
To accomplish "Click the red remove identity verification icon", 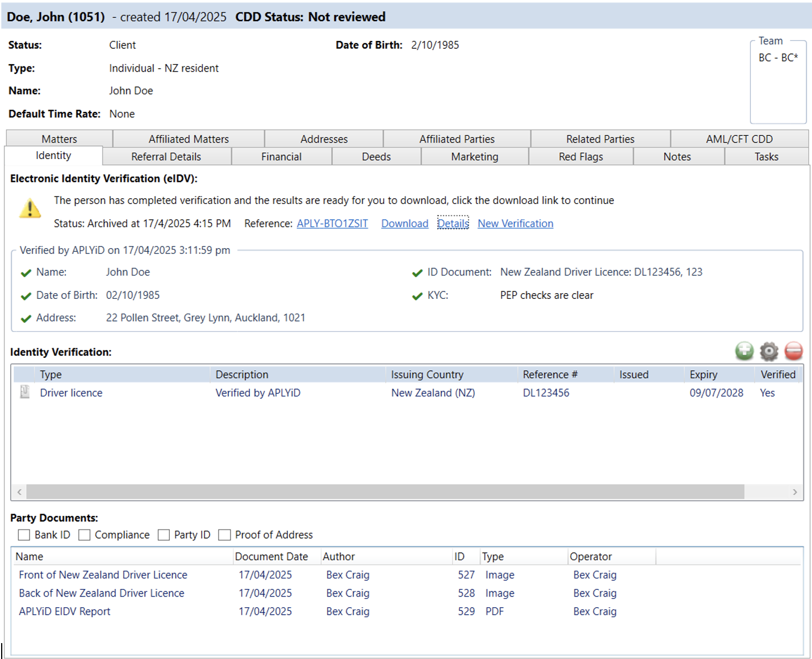I will tap(793, 351).
